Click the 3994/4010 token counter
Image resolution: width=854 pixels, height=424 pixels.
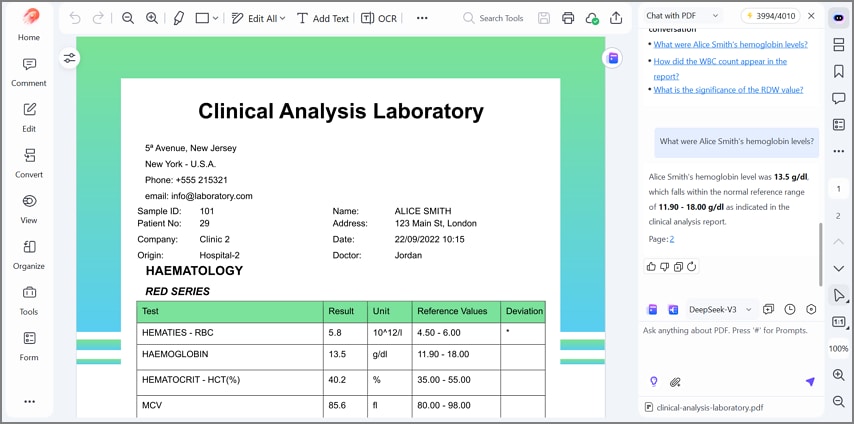(x=770, y=16)
